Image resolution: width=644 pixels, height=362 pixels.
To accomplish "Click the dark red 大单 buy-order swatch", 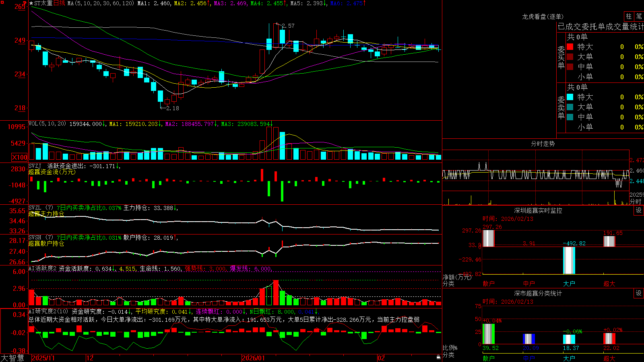I will point(570,57).
